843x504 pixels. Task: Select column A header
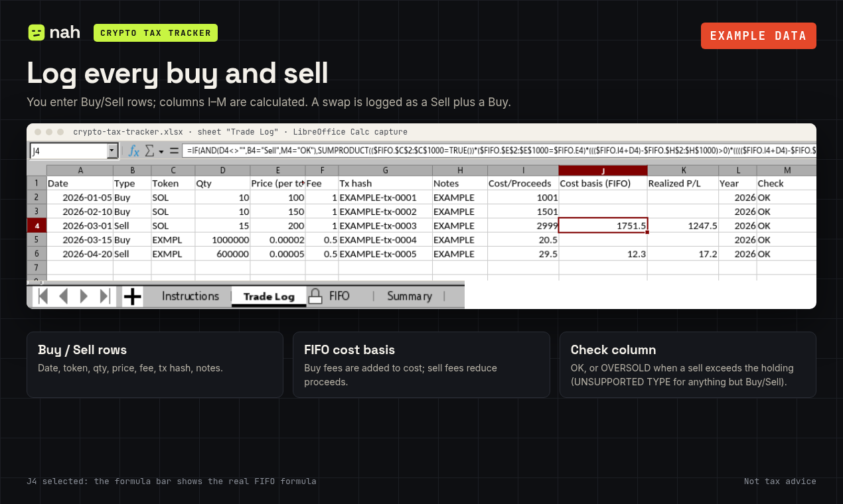pos(80,170)
